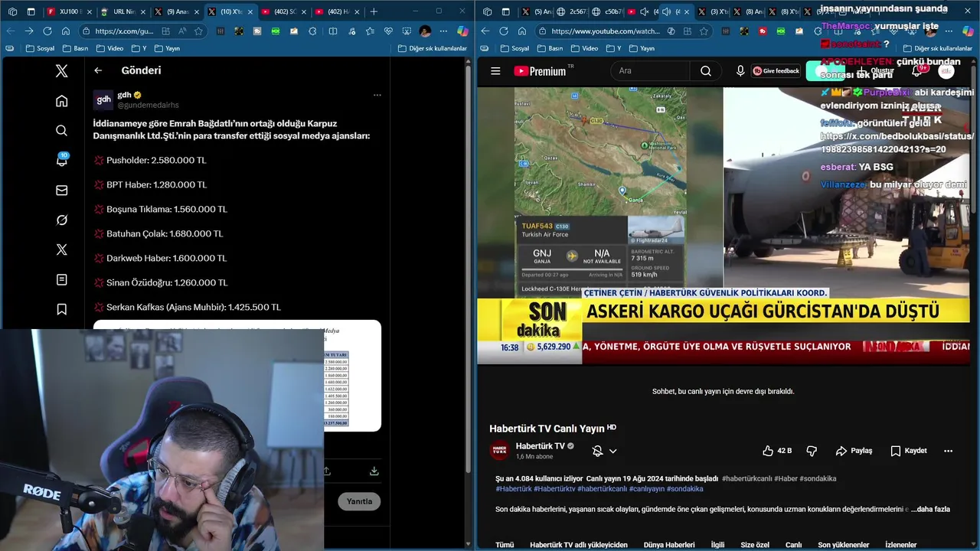The width and height of the screenshot is (980, 551).
Task: Reload the YouTube page in right browser
Action: [504, 31]
